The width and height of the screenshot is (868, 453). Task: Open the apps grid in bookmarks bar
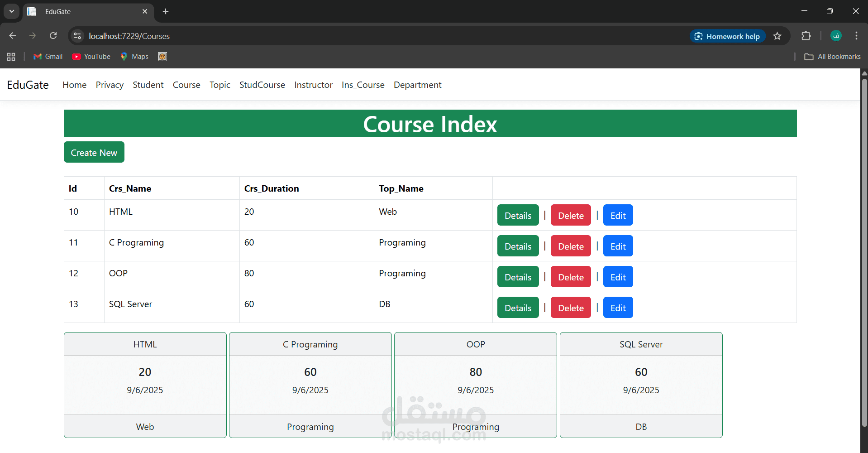[x=11, y=57]
